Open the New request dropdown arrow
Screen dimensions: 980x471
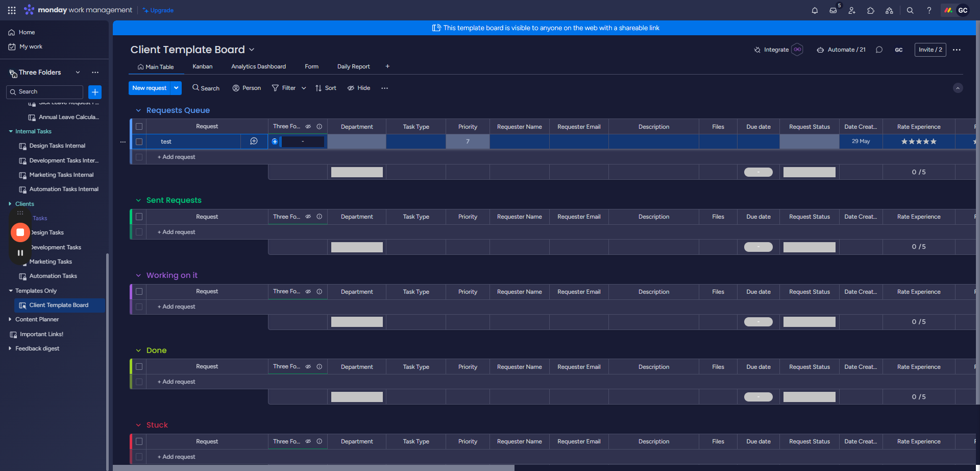point(176,88)
